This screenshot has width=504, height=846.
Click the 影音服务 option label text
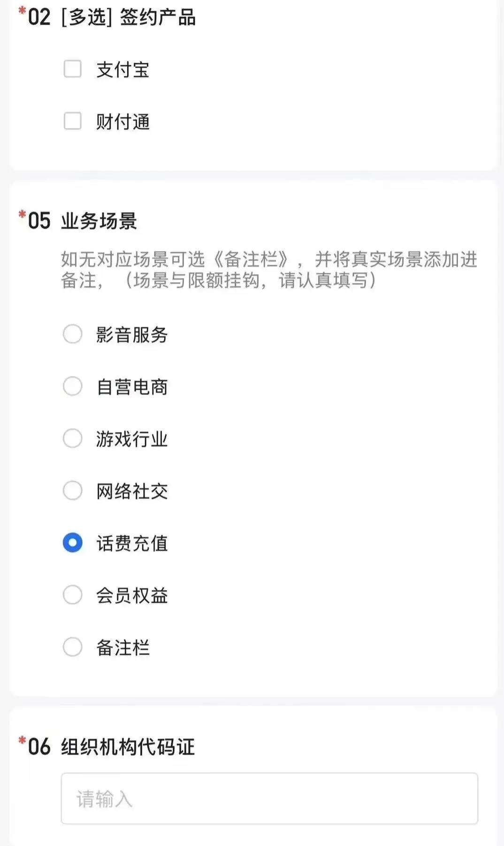(132, 335)
